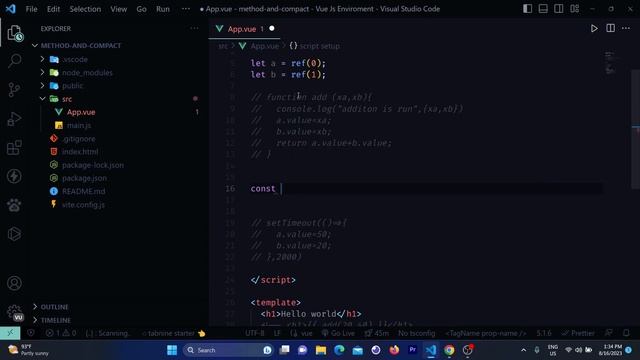The width and height of the screenshot is (640, 360).
Task: Click the remote window indicator in status bar
Action: [x=10, y=333]
